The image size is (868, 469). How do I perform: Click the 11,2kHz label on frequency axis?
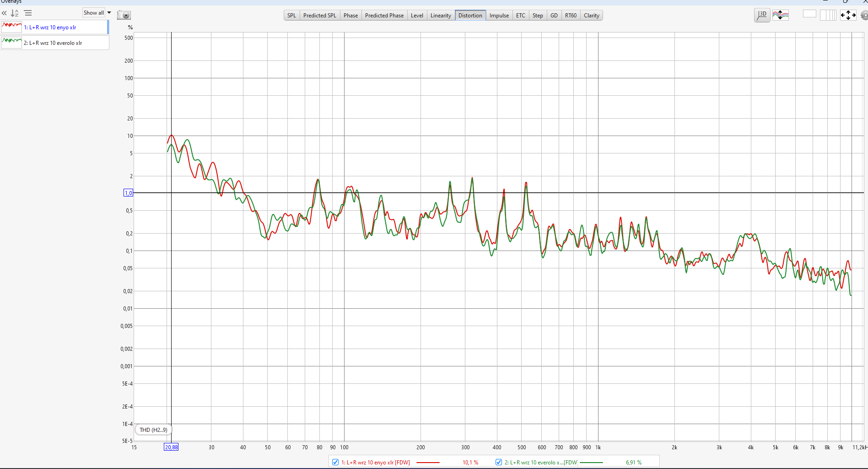tap(860, 447)
